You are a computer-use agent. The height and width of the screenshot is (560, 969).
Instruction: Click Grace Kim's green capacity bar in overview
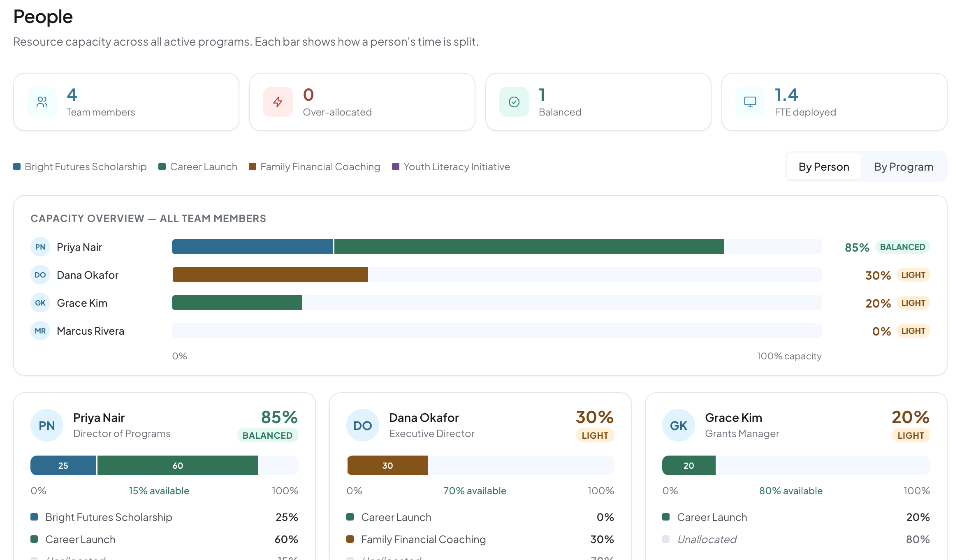coord(237,303)
